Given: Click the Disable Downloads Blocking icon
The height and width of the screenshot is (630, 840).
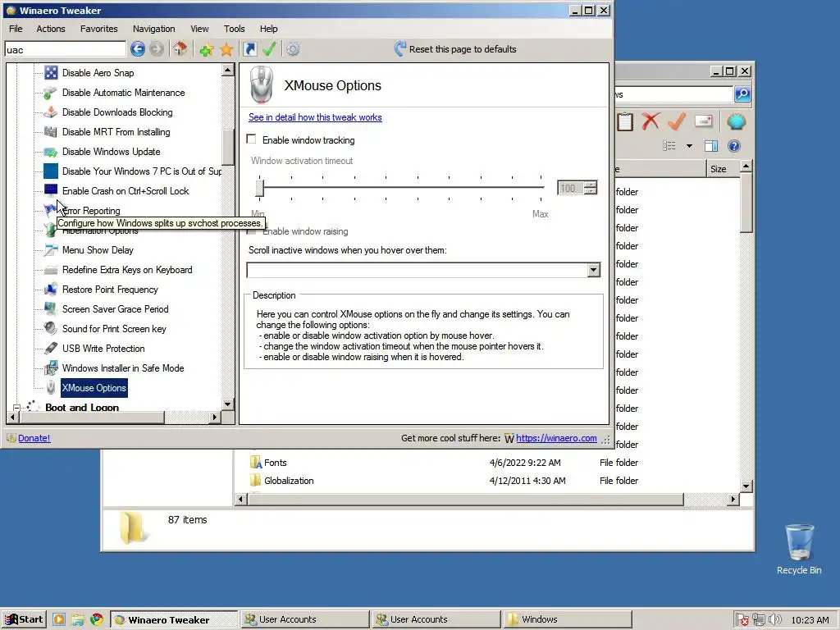Looking at the screenshot, I should click(x=51, y=112).
